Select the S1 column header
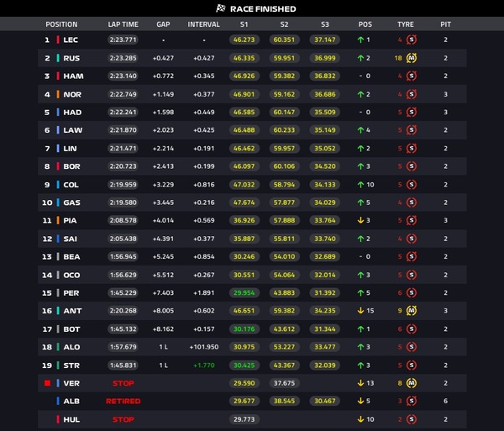Screen dimensions: 504x431 tap(244, 24)
